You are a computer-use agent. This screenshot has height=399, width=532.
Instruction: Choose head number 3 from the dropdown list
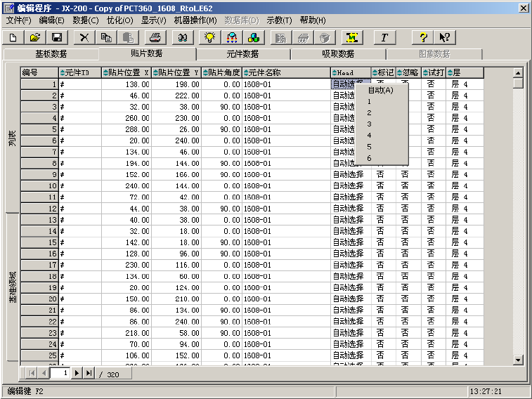pos(370,124)
